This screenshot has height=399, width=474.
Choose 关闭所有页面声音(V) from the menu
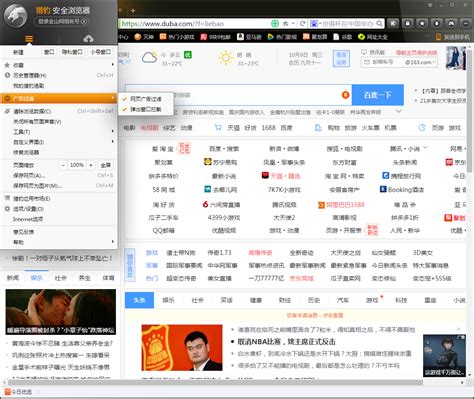point(59,122)
